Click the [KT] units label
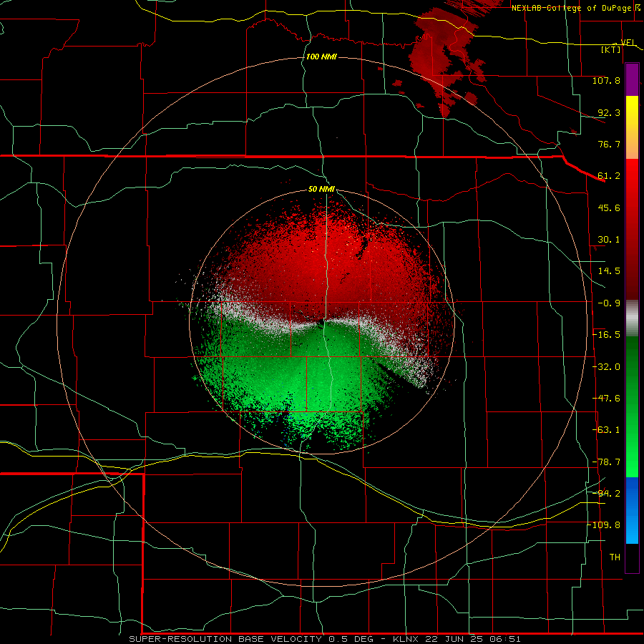644x644 pixels. 611,49
